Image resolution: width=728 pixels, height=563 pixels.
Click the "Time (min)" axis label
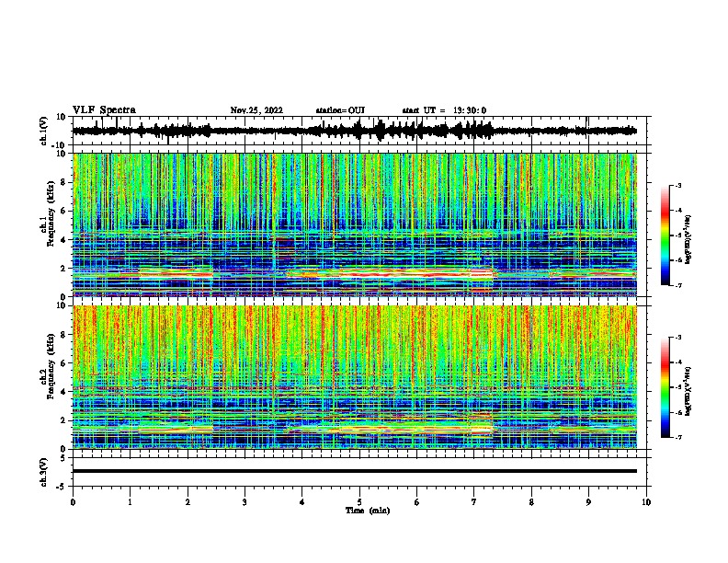(368, 511)
